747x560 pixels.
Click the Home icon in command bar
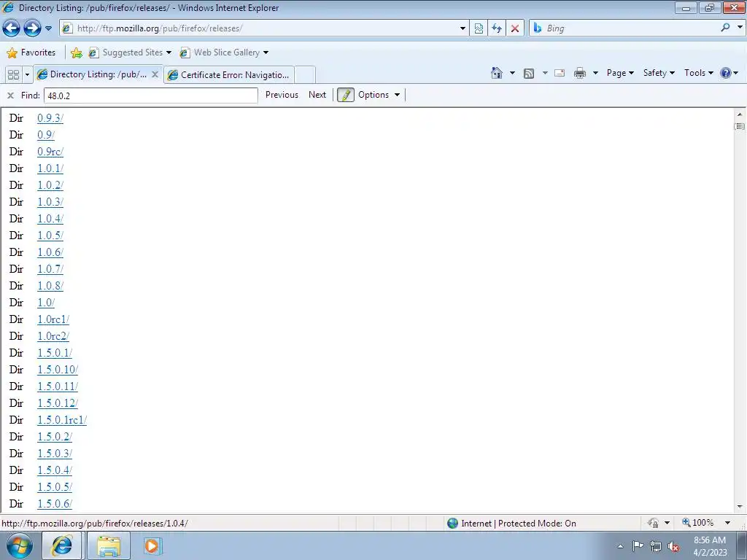(x=496, y=73)
